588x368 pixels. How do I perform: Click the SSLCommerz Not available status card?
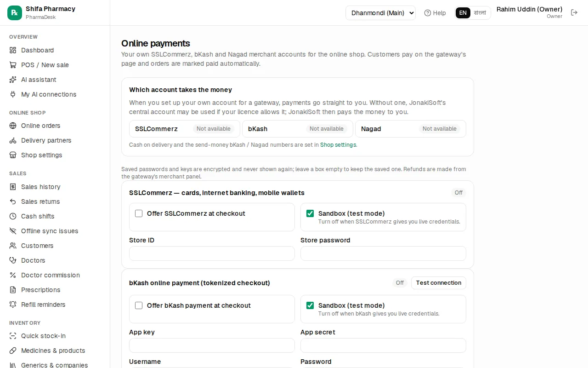[185, 129]
